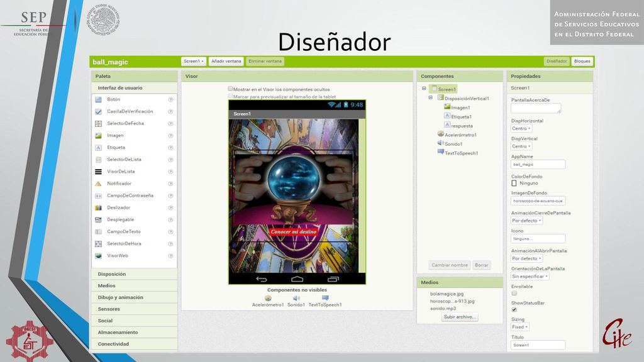644x362 pixels.
Task: Pick the CasillaDeVerificación palette icon
Action: coord(98,112)
